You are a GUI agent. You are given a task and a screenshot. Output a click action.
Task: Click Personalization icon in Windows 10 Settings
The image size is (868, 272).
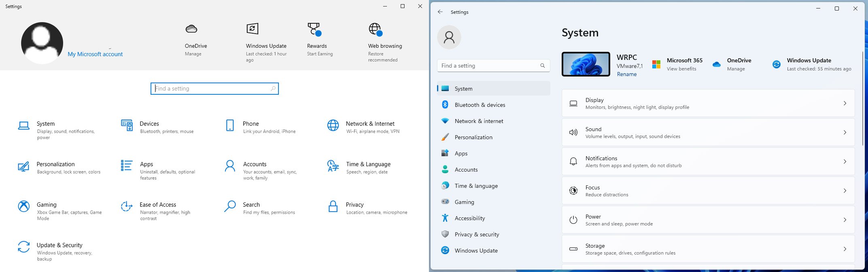tap(23, 166)
